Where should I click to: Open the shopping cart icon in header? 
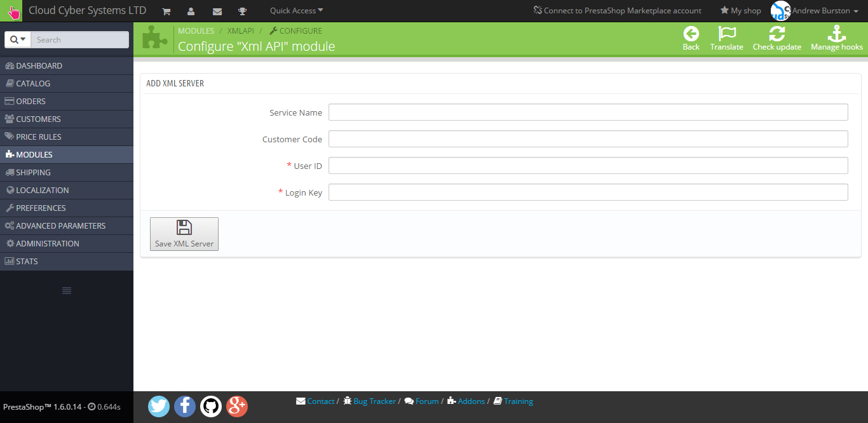166,11
